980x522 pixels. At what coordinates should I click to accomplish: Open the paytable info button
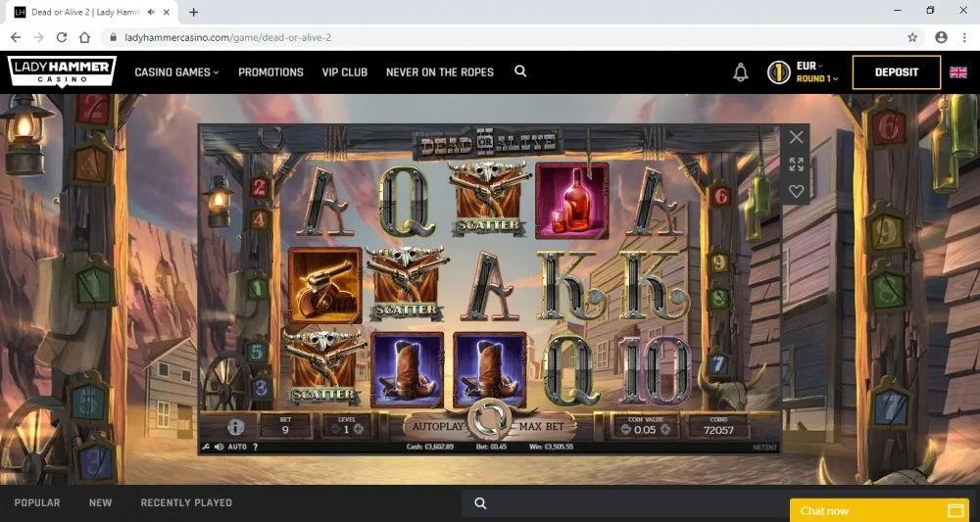click(x=235, y=427)
